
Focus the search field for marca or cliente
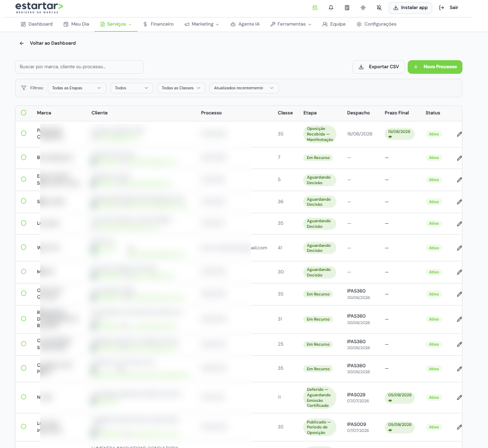pyautogui.click(x=79, y=67)
